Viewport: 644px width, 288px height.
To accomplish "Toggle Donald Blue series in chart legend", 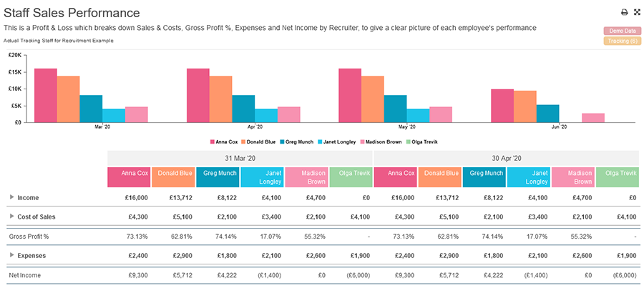I will tap(259, 141).
